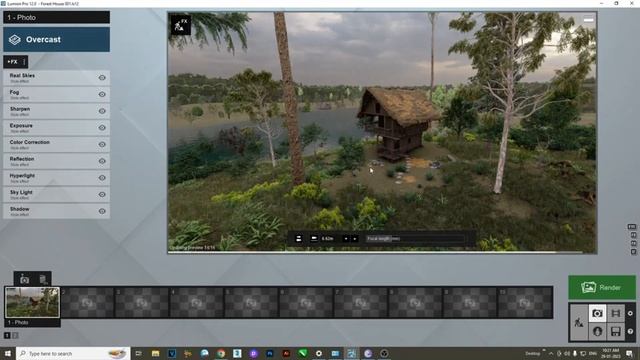Select empty photo slot 3

pyautogui.click(x=142, y=302)
